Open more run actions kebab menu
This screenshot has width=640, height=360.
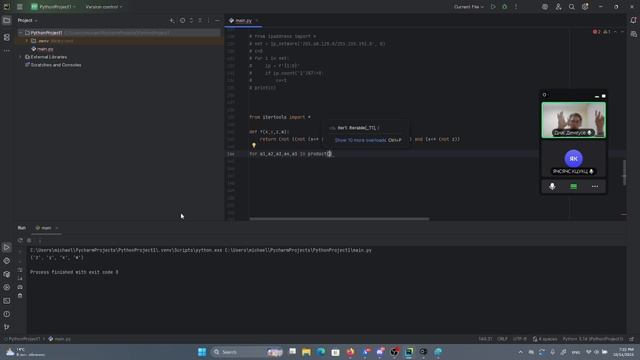tap(516, 7)
